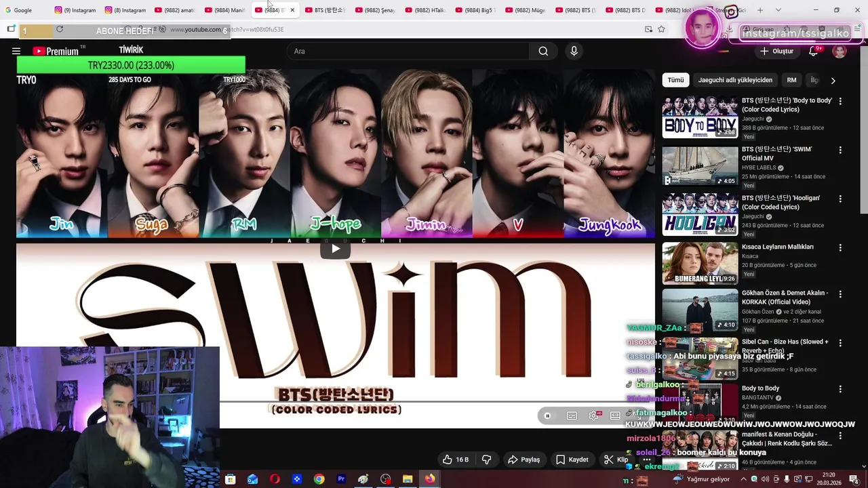Open Opera from the Windows taskbar
This screenshot has height=488, width=868.
point(275,479)
